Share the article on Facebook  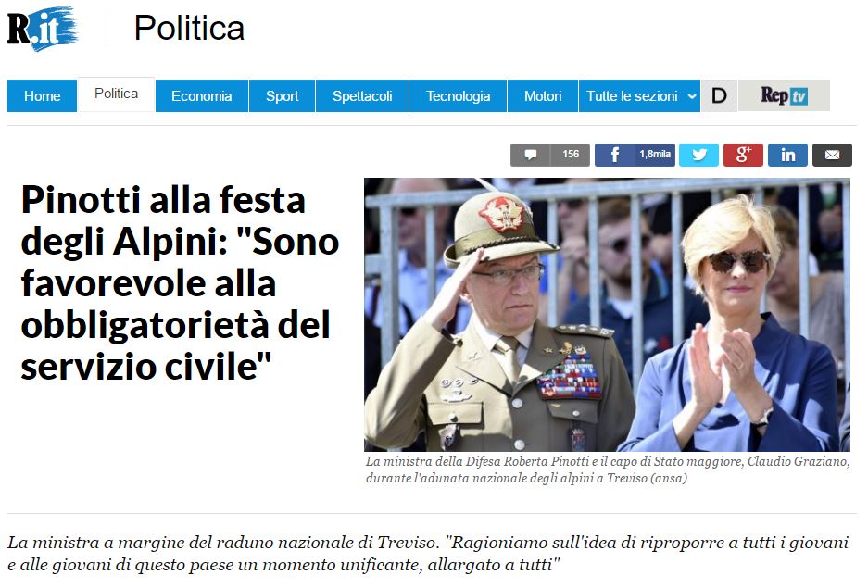tap(615, 155)
